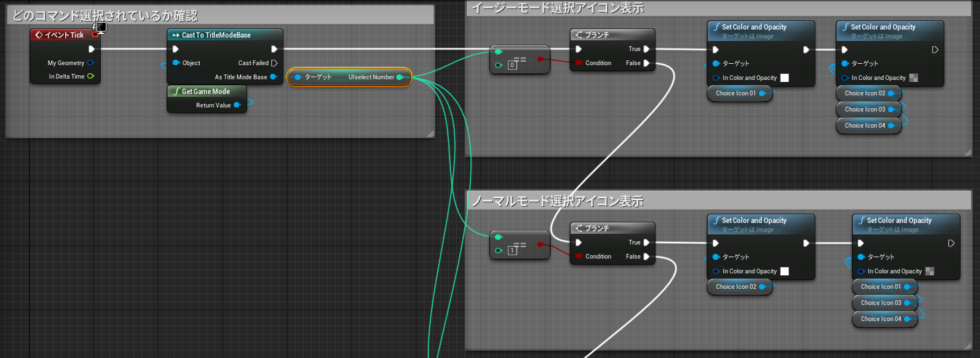The image size is (980, 358).
Task: Click the UIselect Number output pin
Action: (400, 77)
